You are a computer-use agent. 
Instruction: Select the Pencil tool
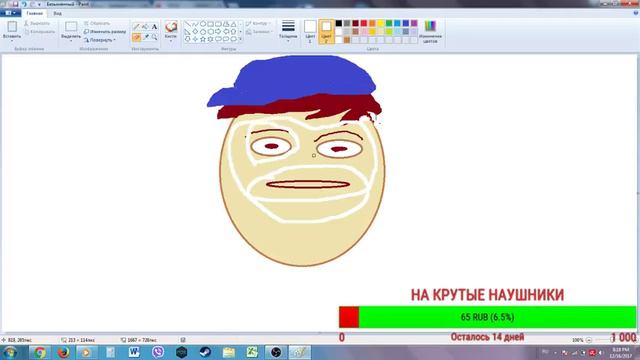[136, 27]
